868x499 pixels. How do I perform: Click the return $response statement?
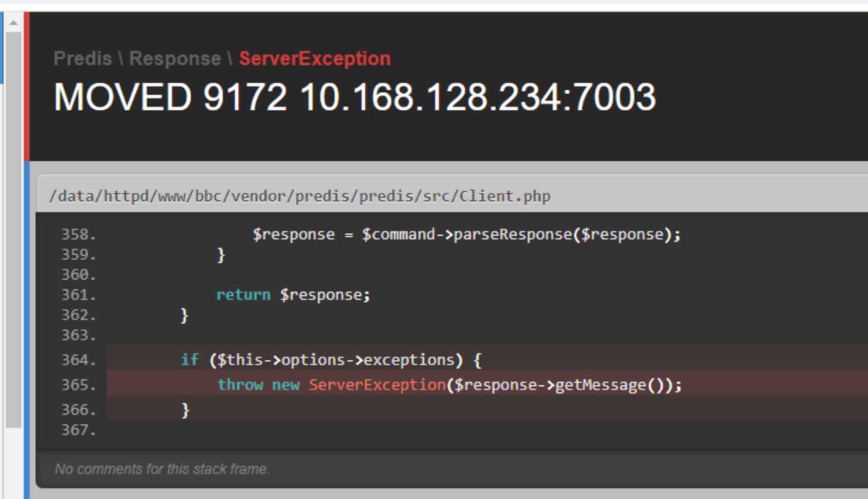[x=293, y=295]
